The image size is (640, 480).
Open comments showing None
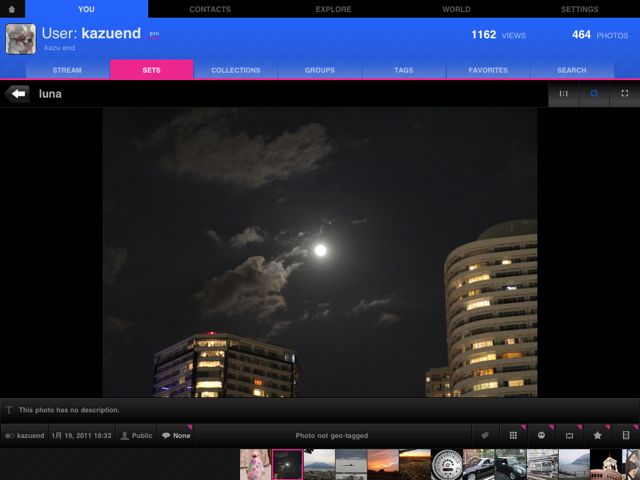[x=176, y=436]
